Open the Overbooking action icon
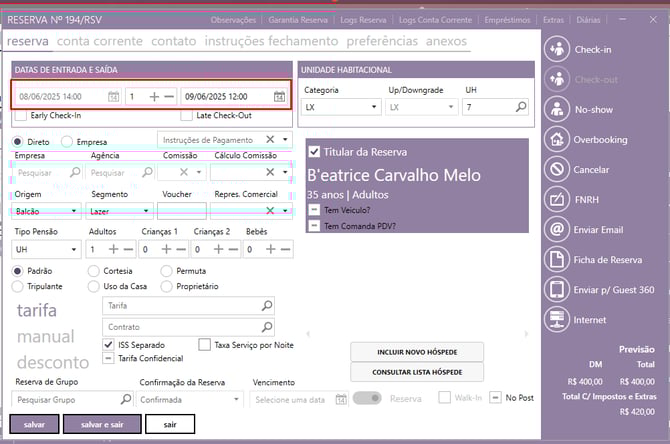 coord(557,139)
